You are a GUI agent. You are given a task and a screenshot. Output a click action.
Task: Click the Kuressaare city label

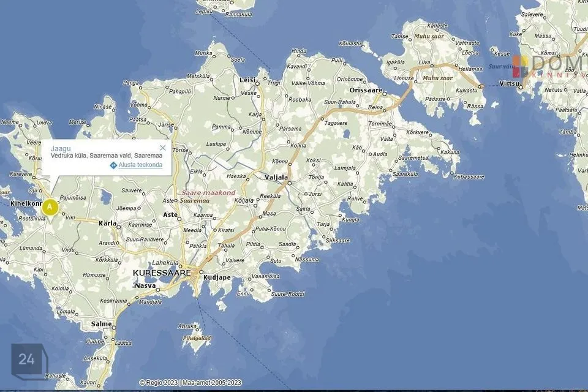tap(162, 272)
